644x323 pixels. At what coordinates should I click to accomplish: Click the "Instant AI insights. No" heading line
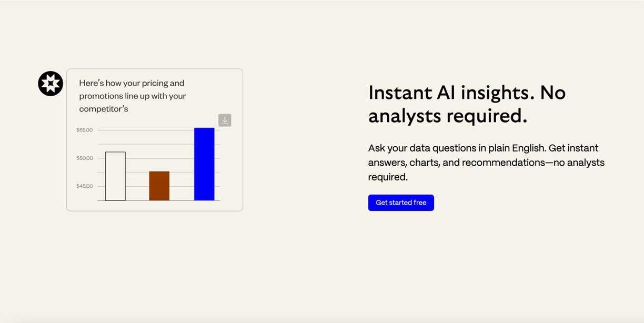(x=467, y=93)
